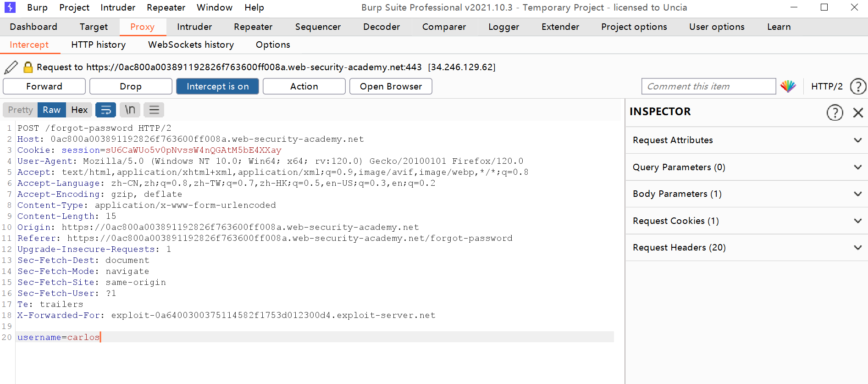Click the Te: trailers header line

[50, 304]
